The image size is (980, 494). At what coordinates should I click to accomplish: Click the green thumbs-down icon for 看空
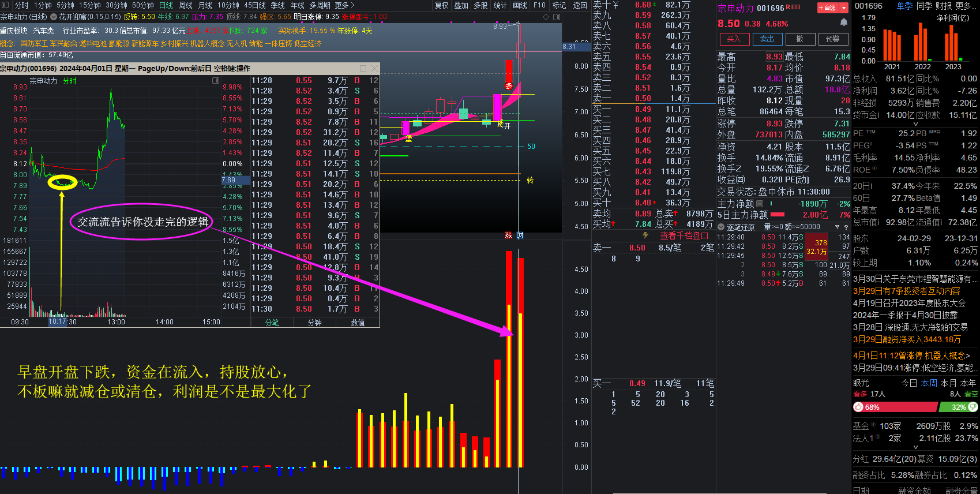tap(973, 407)
